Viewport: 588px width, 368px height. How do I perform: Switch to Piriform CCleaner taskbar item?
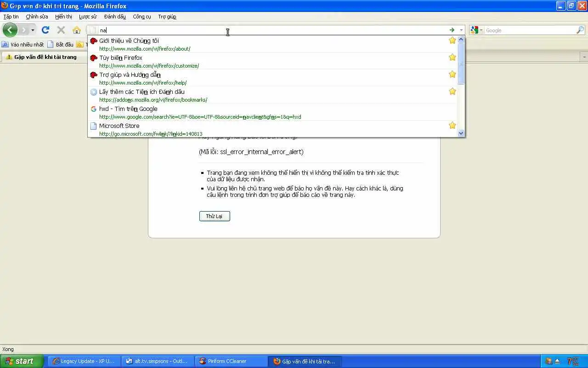231,361
